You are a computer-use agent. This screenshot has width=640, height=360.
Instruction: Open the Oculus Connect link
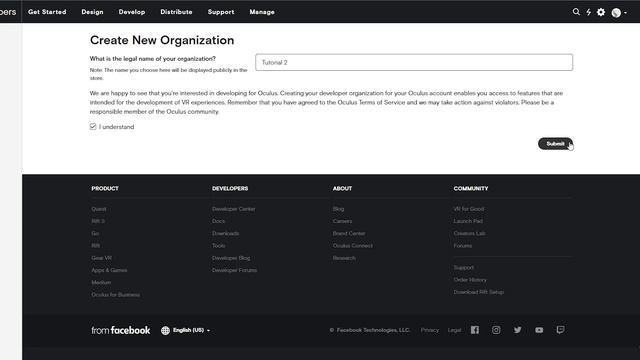[x=353, y=246]
